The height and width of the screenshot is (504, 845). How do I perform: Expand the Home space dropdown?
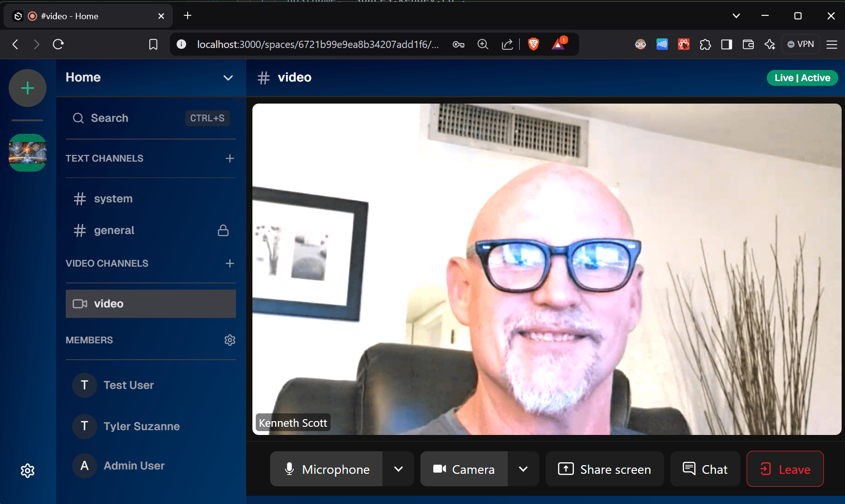point(228,78)
